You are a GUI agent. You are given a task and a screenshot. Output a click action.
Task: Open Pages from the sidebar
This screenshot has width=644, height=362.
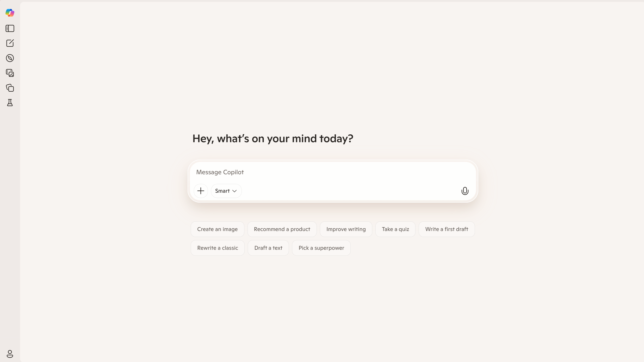coord(10,88)
